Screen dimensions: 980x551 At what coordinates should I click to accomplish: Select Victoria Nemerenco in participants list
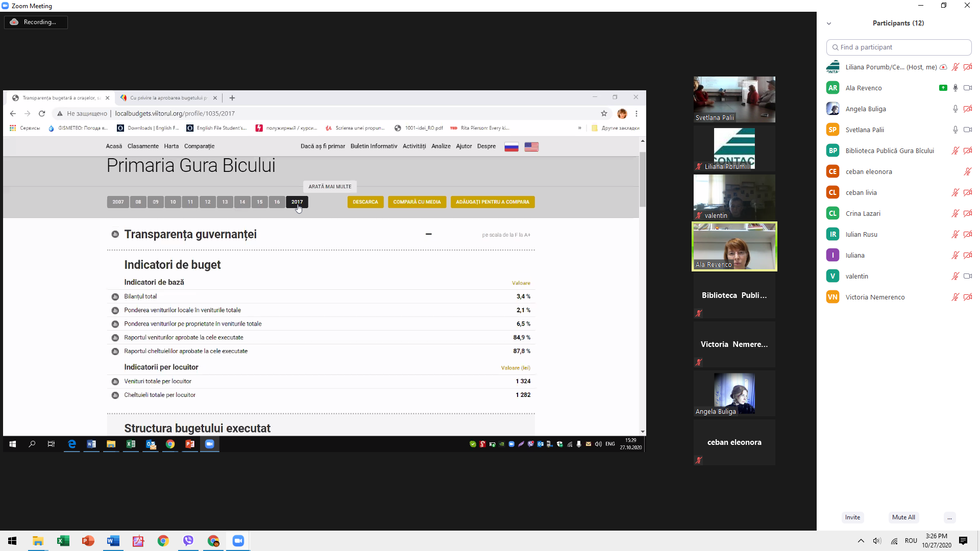(x=875, y=297)
